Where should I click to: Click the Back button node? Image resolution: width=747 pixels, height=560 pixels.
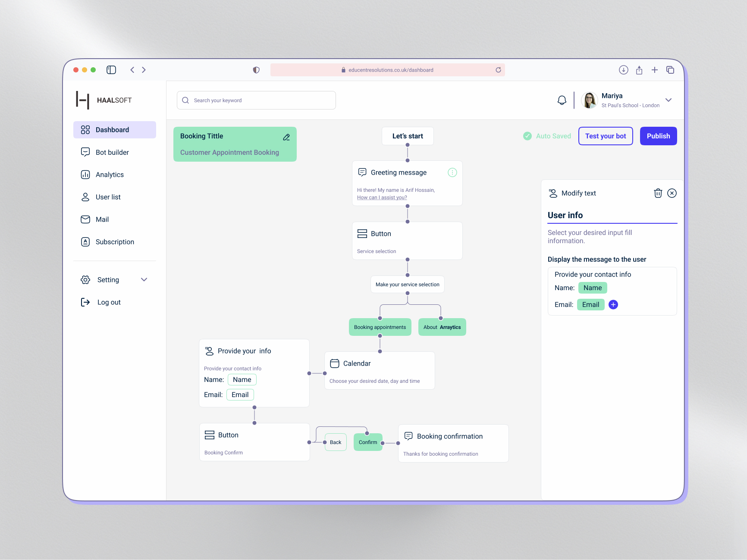tap(336, 442)
